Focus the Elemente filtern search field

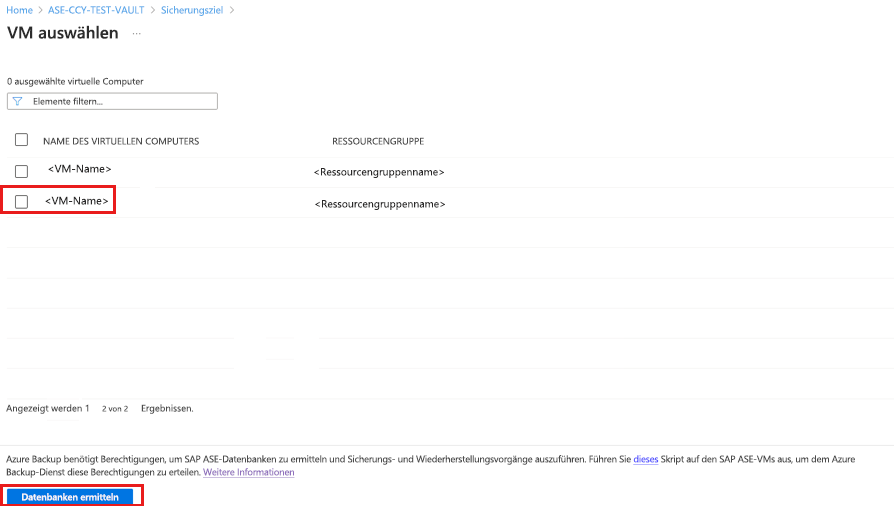pyautogui.click(x=120, y=102)
